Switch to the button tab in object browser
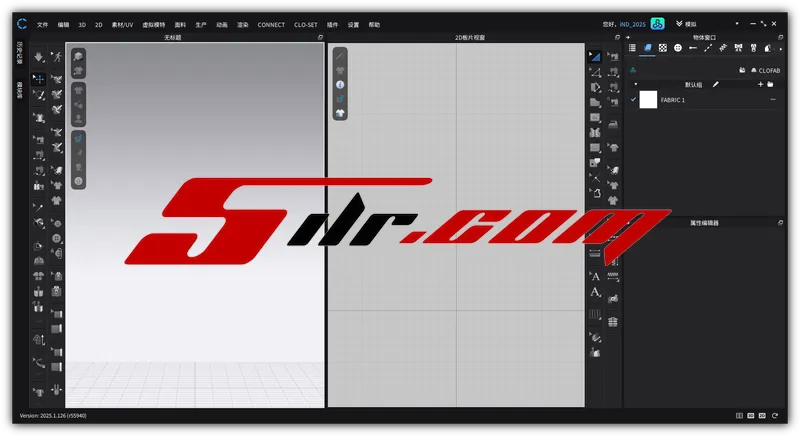 [x=678, y=48]
